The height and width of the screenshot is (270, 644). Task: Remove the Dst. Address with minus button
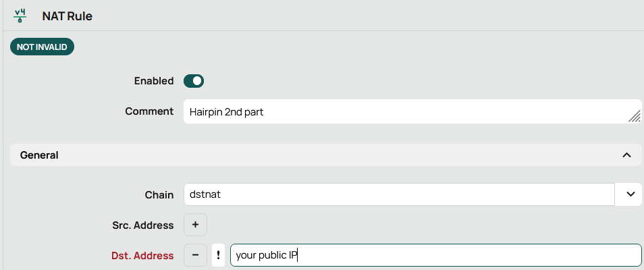pyautogui.click(x=195, y=255)
